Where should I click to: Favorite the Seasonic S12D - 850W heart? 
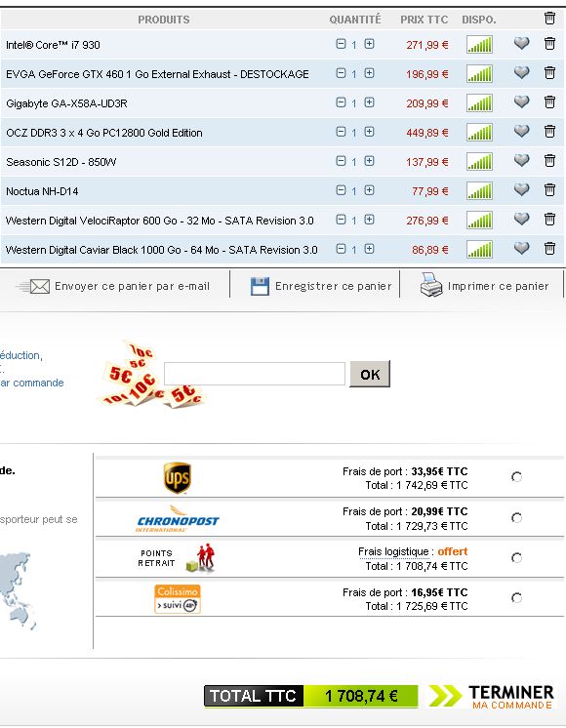coord(522,160)
